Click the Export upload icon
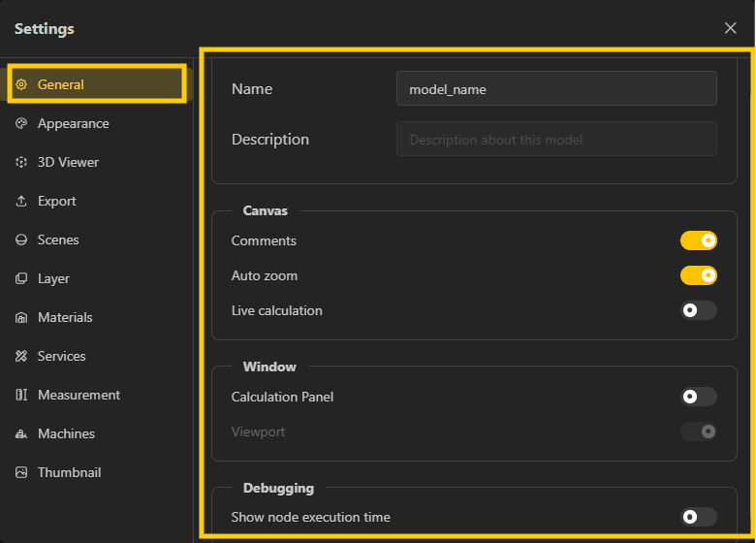The width and height of the screenshot is (756, 543). [21, 201]
